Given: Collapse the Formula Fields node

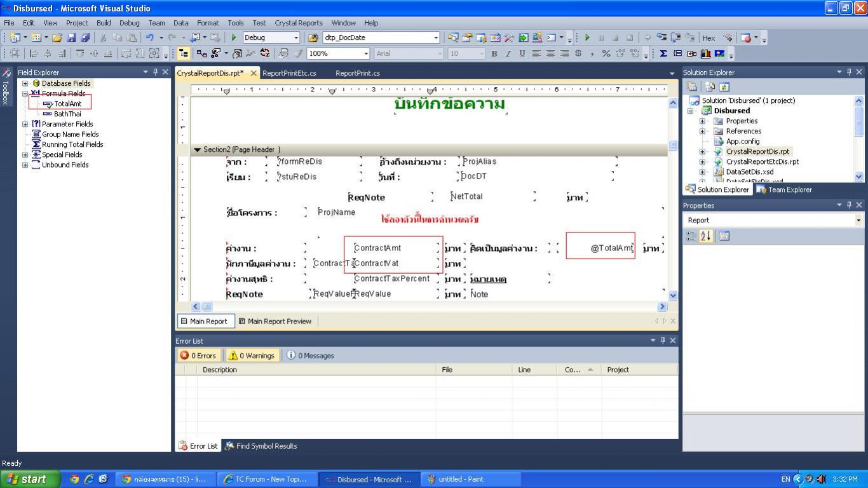Looking at the screenshot, I should 25,93.
